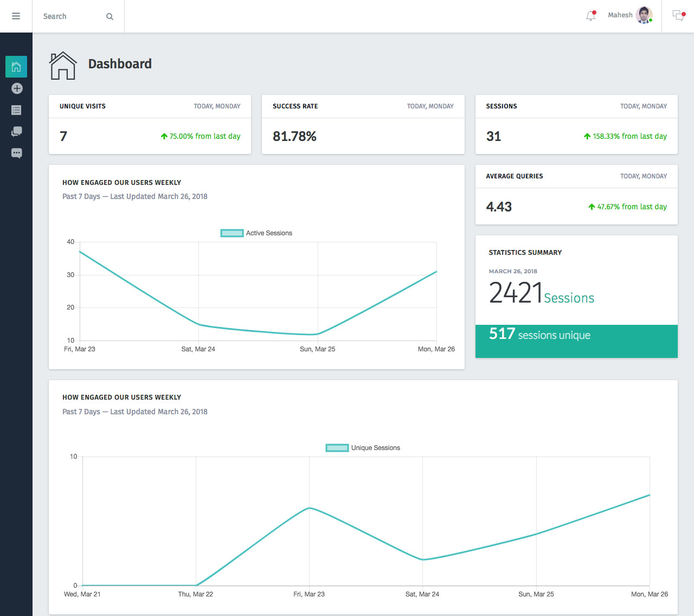694x616 pixels.
Task: Open the stacked chat bubbles sidebar icon
Action: 17,132
